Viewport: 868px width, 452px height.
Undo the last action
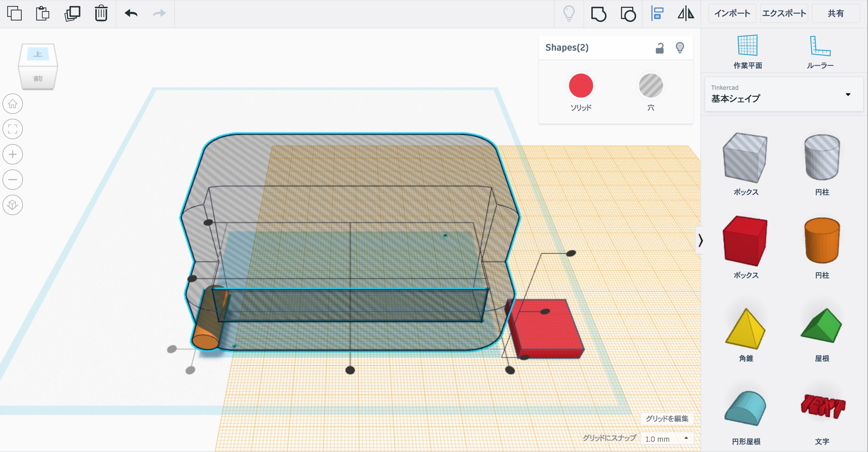(x=131, y=14)
